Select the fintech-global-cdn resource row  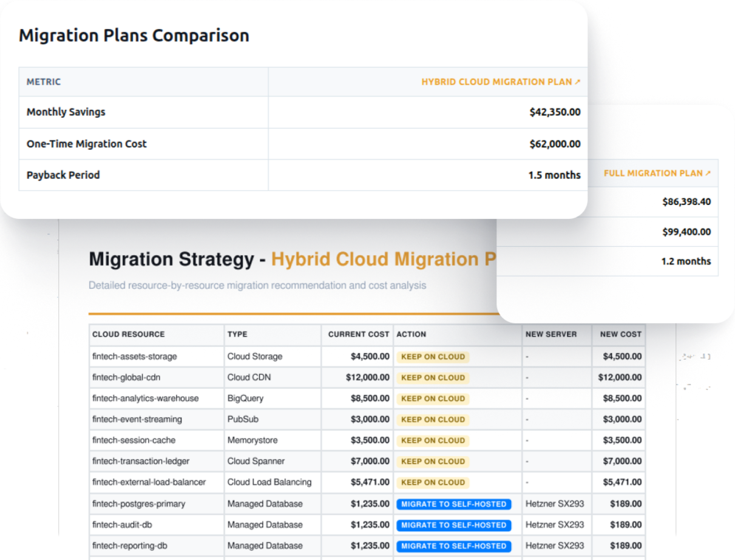(367, 377)
